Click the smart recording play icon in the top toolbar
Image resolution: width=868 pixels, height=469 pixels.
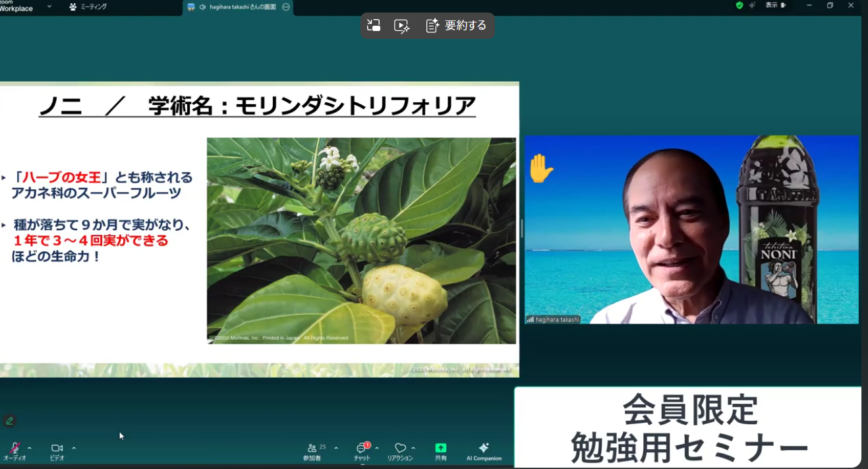(x=401, y=26)
